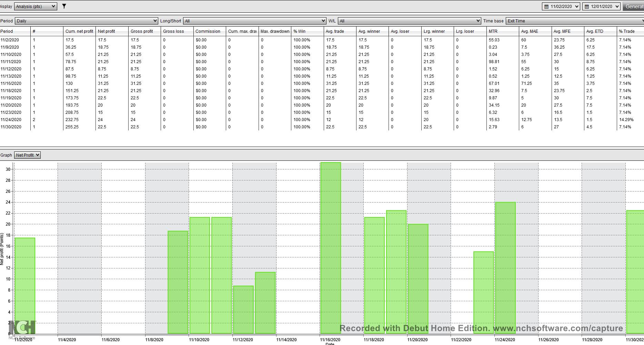Select the 11/30/2020 period row
The image size is (644, 345).
322,127
